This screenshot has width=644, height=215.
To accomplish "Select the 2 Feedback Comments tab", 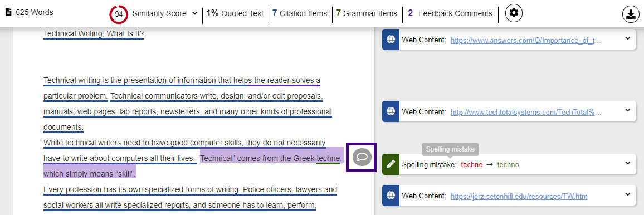I will tap(450, 13).
